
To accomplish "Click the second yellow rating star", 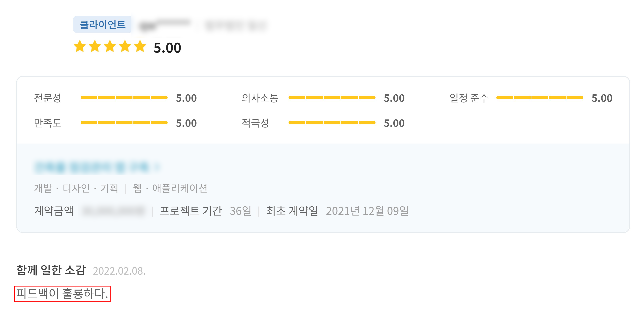I will (95, 46).
